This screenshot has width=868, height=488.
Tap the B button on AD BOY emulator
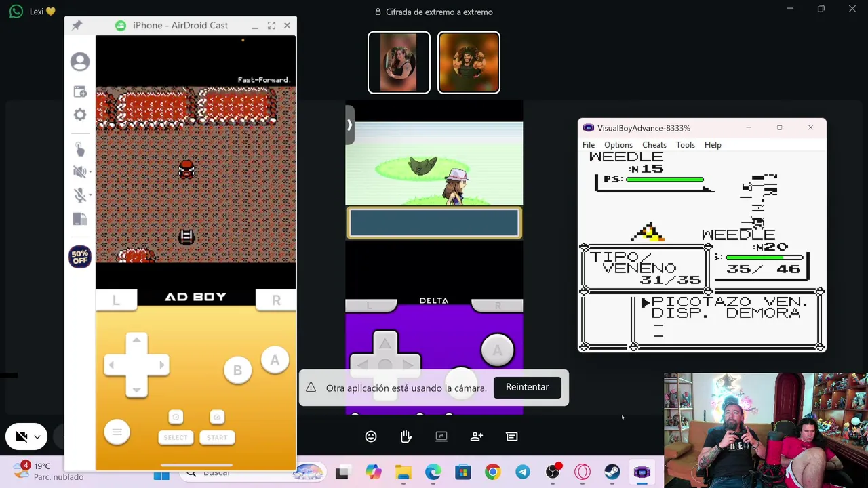tap(237, 371)
